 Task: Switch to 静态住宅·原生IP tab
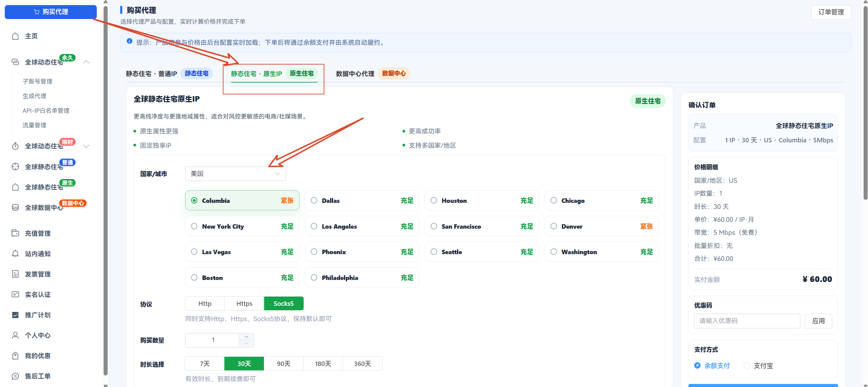(x=274, y=73)
